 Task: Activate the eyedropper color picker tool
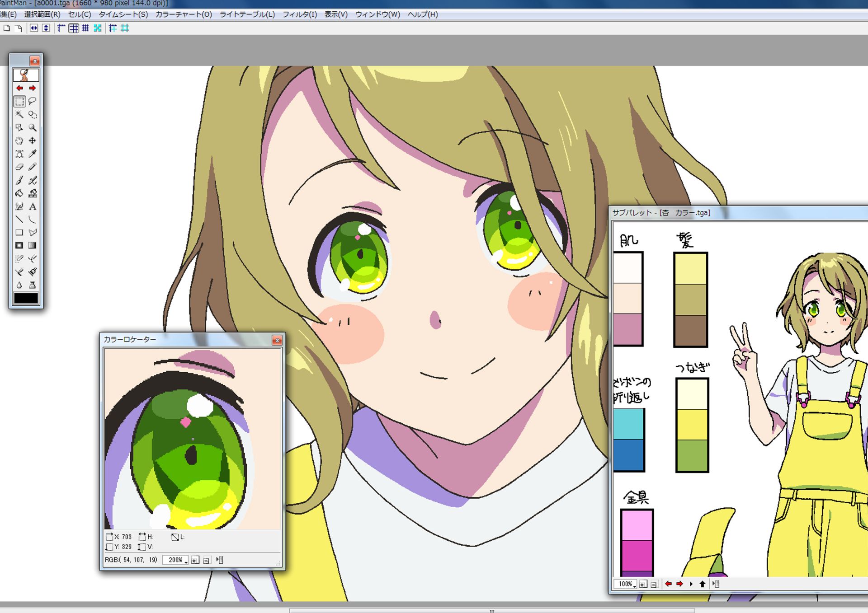tap(33, 154)
